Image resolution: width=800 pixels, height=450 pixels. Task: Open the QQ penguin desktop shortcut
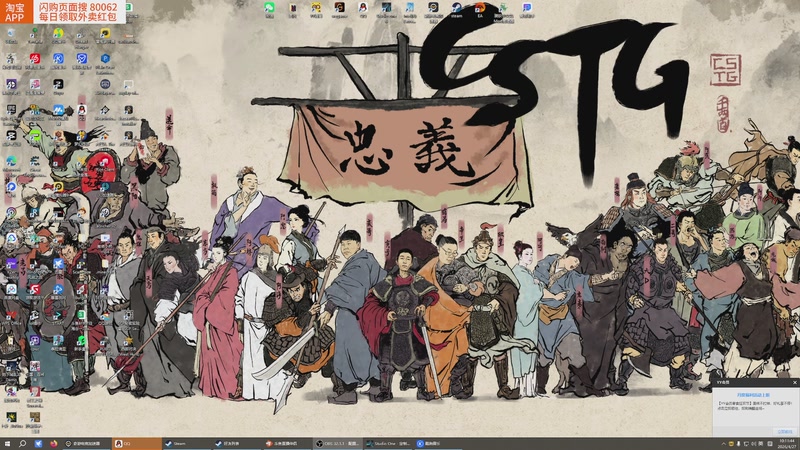coord(363,10)
